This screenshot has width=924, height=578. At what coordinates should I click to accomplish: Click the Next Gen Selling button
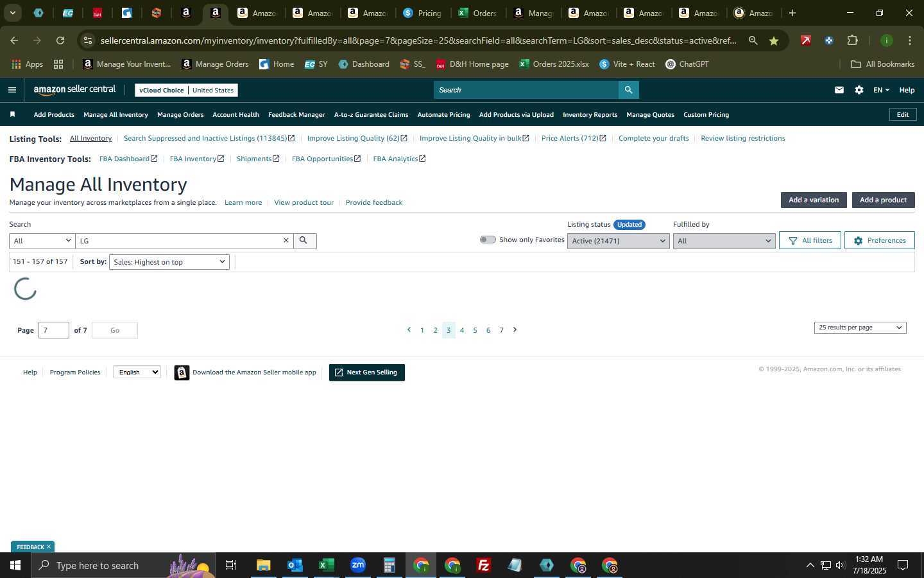[x=366, y=372]
